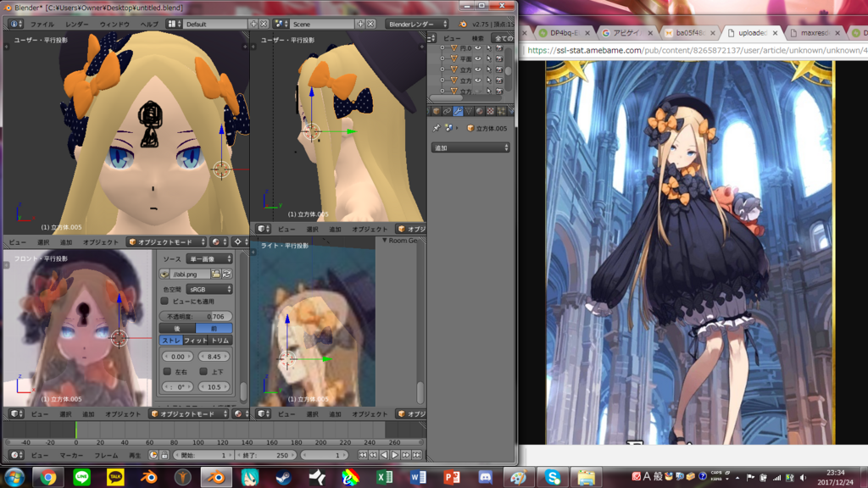Toggle visibility eye of 平面 outliner row
The width and height of the screenshot is (868, 488).
pos(478,58)
